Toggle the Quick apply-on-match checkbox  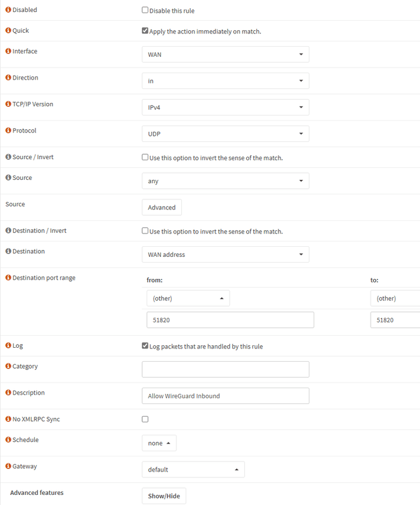click(x=145, y=30)
